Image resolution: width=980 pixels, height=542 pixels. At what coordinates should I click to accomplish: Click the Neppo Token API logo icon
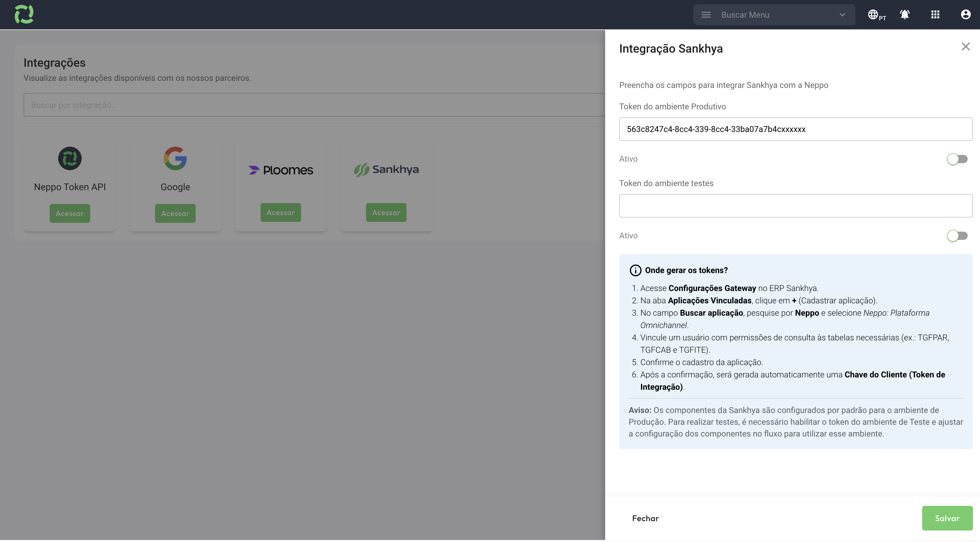pyautogui.click(x=70, y=158)
